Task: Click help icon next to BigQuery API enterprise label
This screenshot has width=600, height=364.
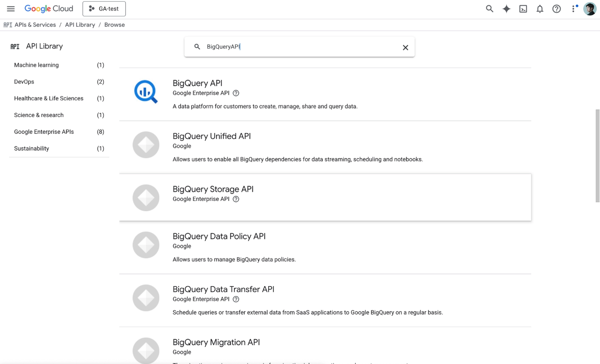Action: pos(236,93)
